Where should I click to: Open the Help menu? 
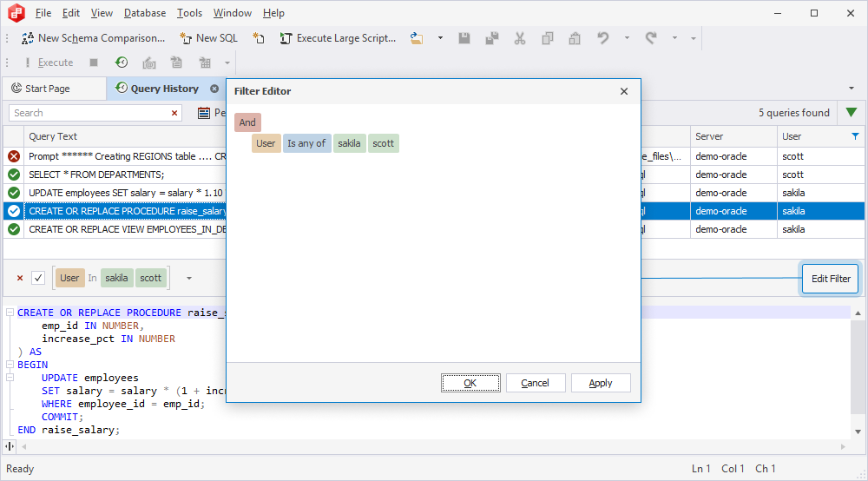(273, 13)
